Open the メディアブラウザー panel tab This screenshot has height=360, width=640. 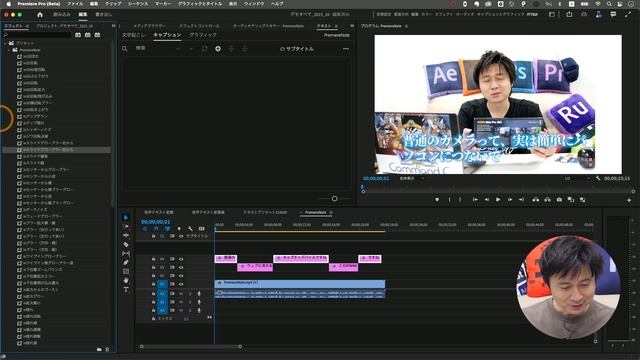tap(149, 26)
